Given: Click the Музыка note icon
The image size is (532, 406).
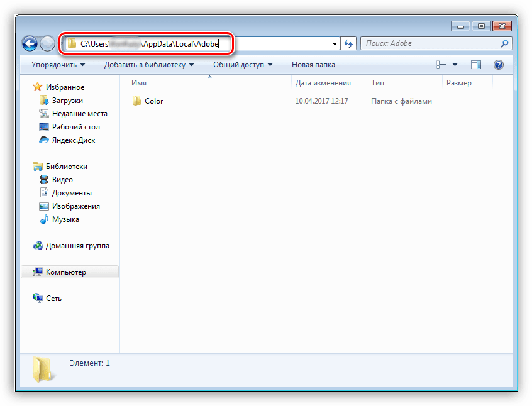Looking at the screenshot, I should click(x=44, y=219).
